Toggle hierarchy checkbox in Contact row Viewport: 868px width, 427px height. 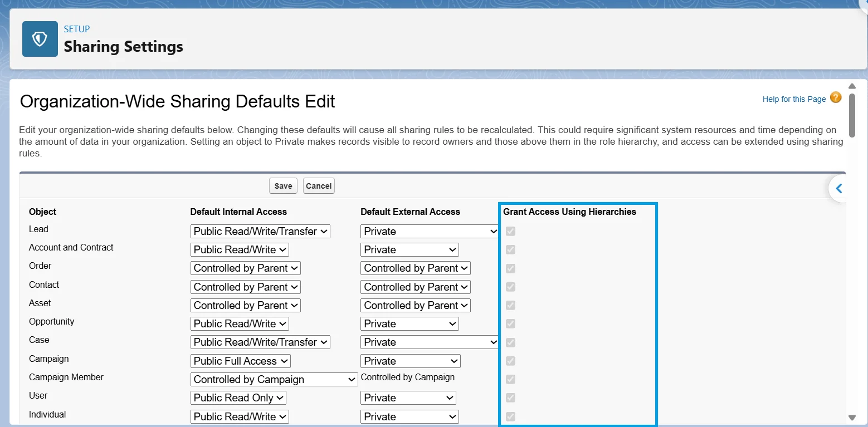pyautogui.click(x=510, y=287)
